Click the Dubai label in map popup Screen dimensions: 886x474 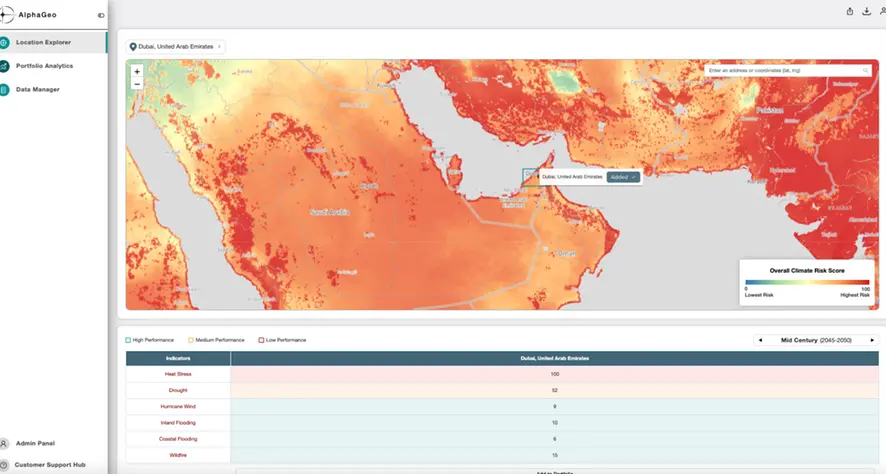[572, 177]
